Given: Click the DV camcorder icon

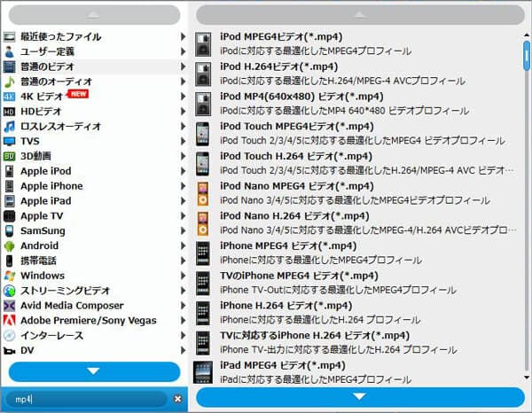Looking at the screenshot, I should [9, 351].
